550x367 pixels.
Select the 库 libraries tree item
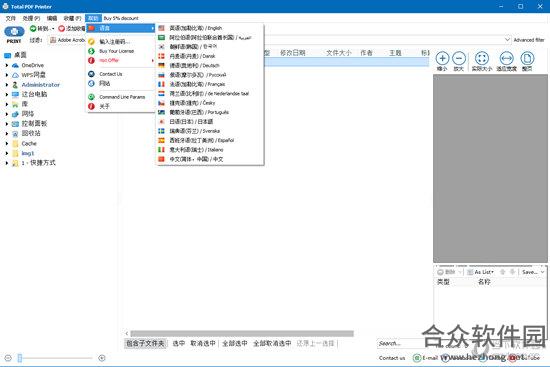[25, 104]
